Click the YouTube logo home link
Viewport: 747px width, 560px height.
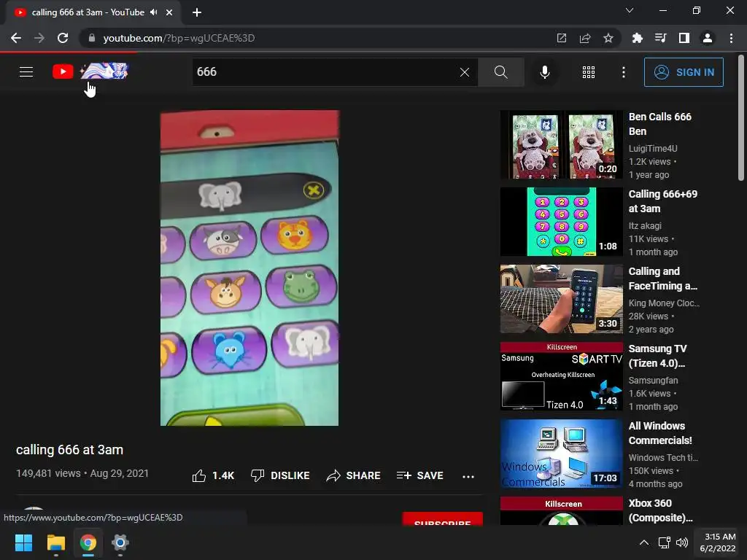point(90,71)
